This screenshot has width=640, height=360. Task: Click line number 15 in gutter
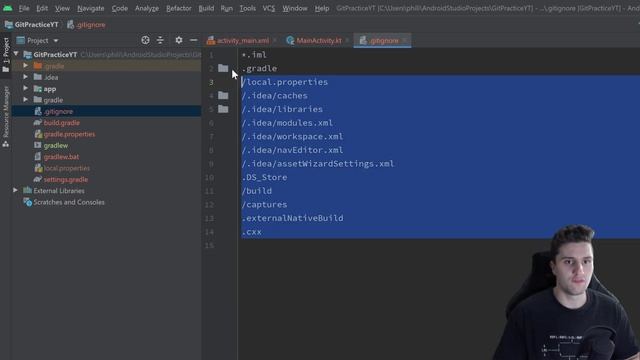209,245
